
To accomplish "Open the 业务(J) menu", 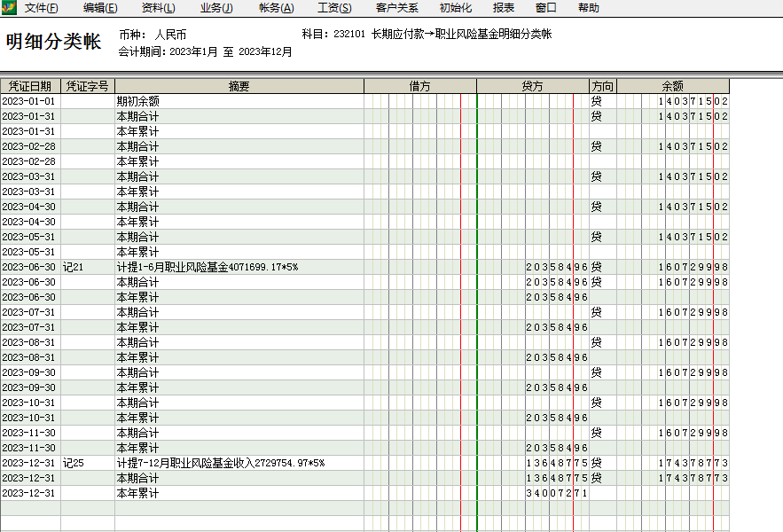I will 216,8.
